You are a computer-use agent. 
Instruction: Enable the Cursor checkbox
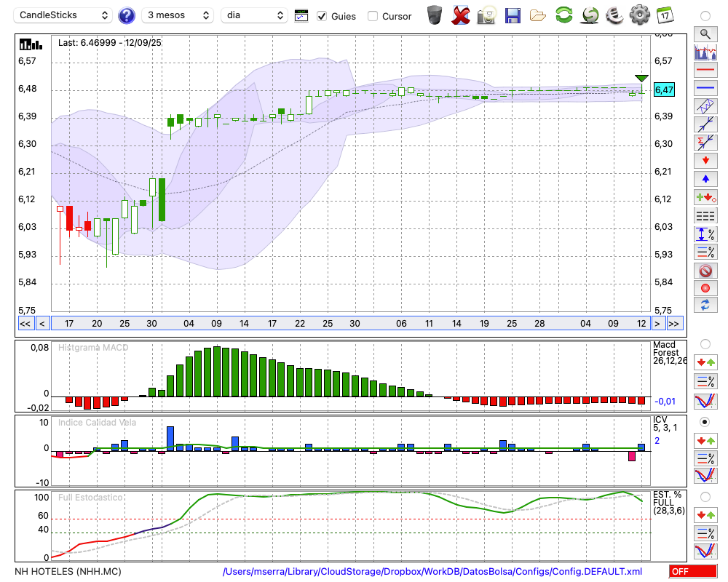372,16
